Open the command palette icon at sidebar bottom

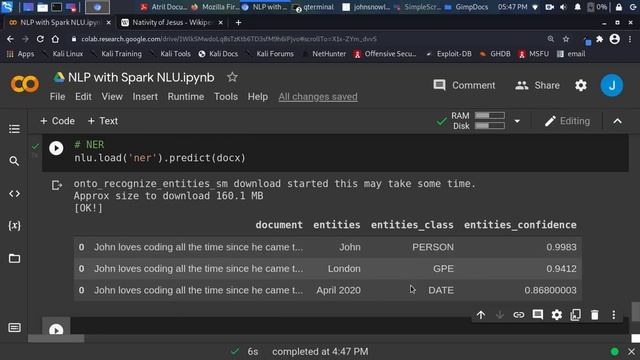(x=14, y=327)
